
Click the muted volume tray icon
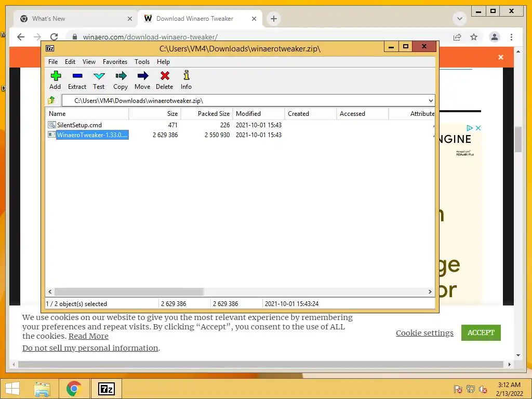click(483, 389)
